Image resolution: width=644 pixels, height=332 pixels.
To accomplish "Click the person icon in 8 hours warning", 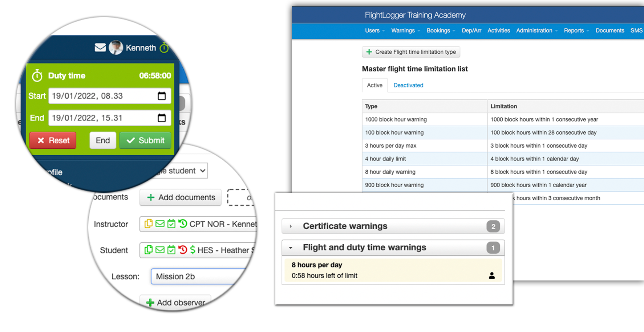I will click(x=492, y=275).
